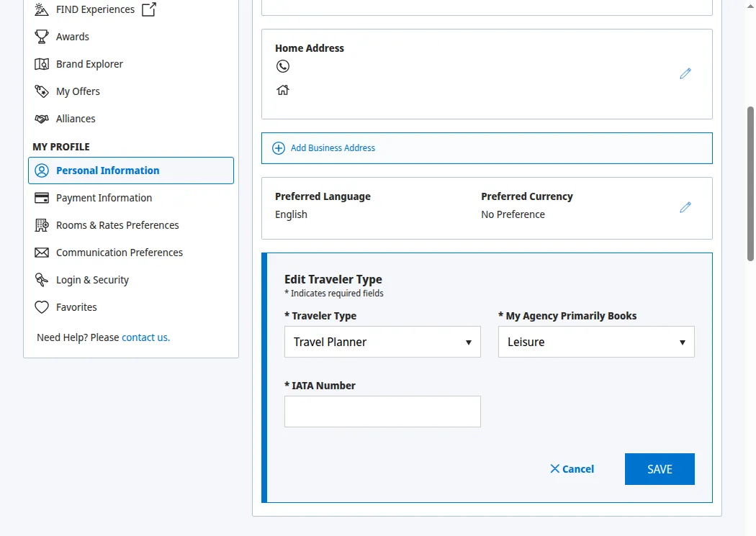The width and height of the screenshot is (756, 536).
Task: Open Communication Preferences page
Action: pos(119,253)
